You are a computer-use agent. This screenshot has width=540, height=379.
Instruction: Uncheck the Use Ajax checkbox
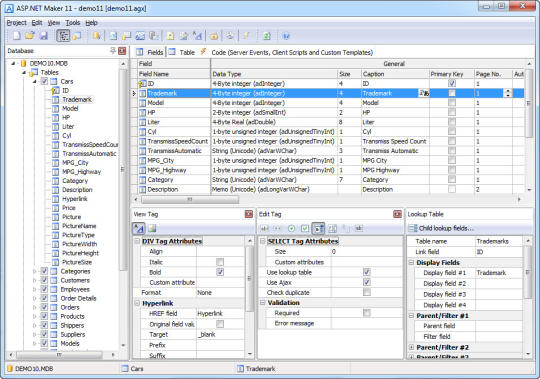367,282
